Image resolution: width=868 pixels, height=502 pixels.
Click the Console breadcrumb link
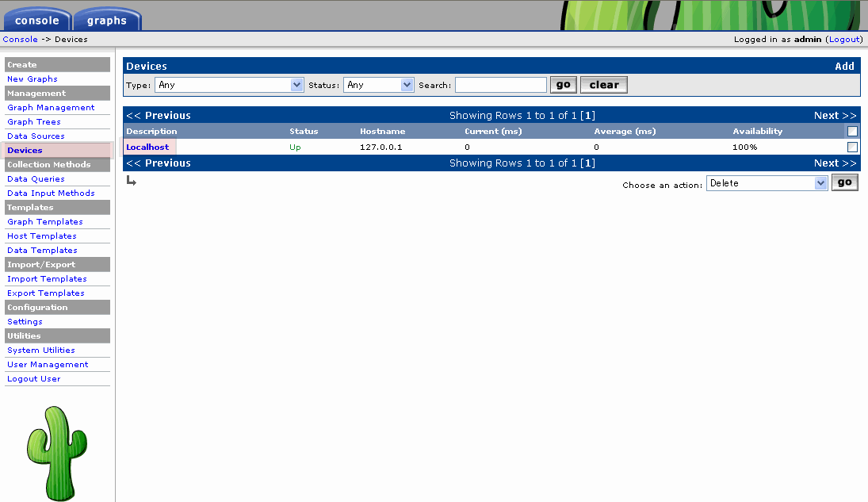point(20,40)
